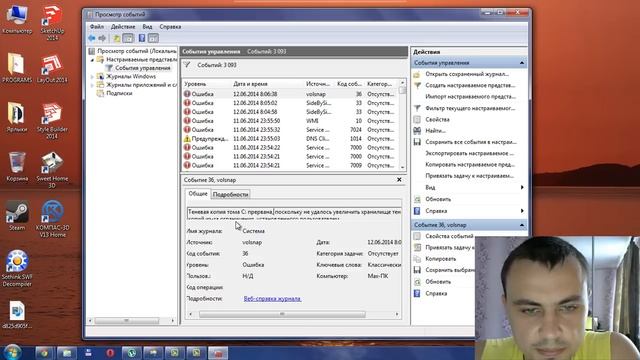This screenshot has width=640, height=360.
Task: Click the up-folder toolbar icon
Action: (117, 38)
